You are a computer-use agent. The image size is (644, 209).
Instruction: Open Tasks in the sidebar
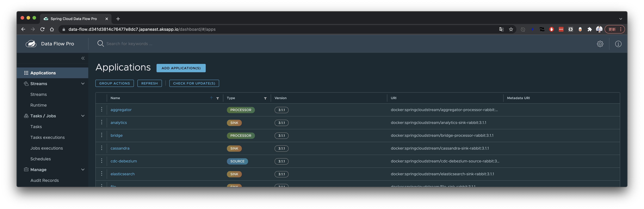coord(36,127)
